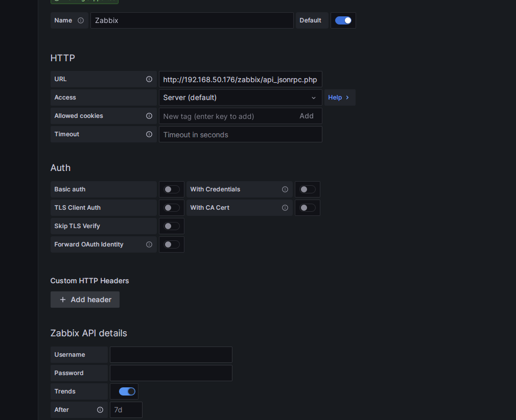Click the Forward OAuth Identity info icon
Viewport: 516px width, 420px height.
pyautogui.click(x=149, y=244)
